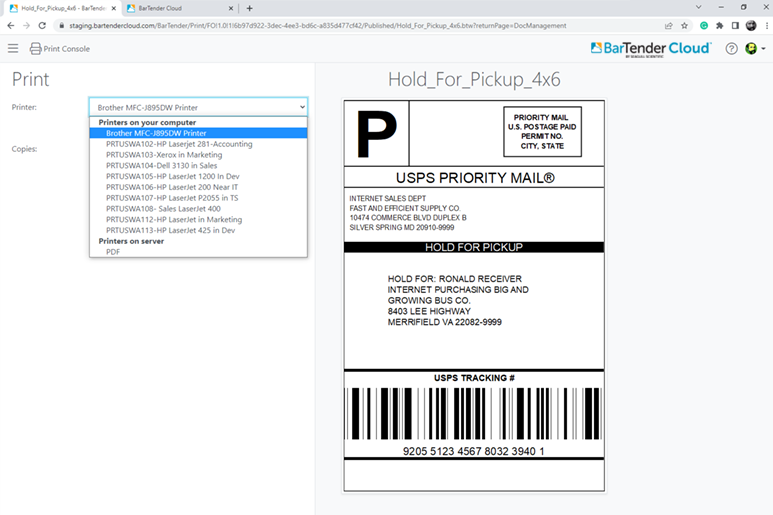The image size is (773, 515).
Task: Bookmark this page with the star icon
Action: [x=685, y=25]
